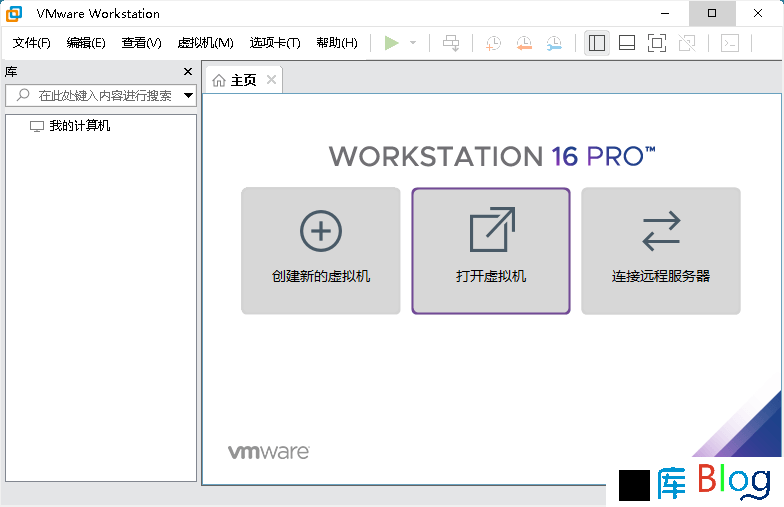
Task: Open the 帮助(H) menu
Action: pos(337,43)
